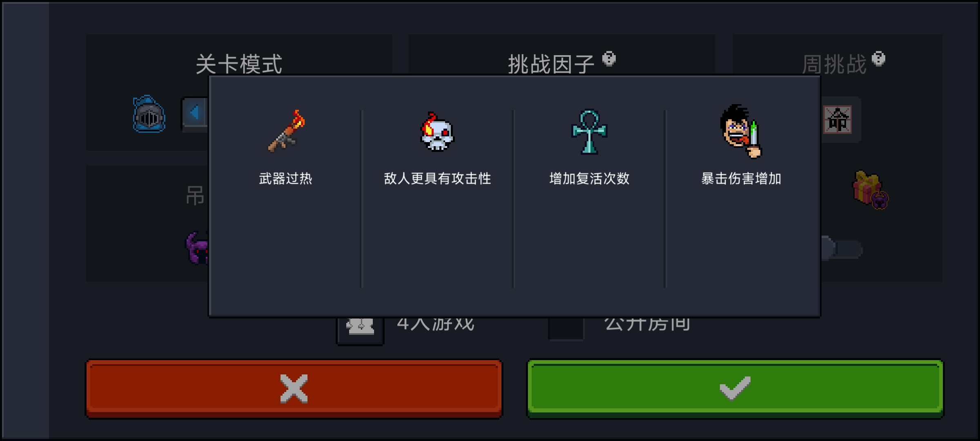Open help question mark beside 挑战因子
The width and height of the screenshot is (980, 441).
[x=609, y=59]
